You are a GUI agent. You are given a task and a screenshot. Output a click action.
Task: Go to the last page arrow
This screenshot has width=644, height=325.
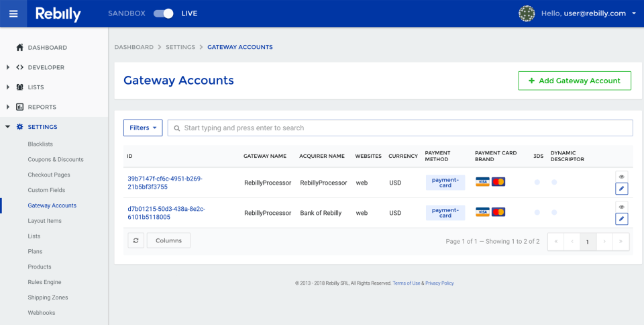(621, 242)
